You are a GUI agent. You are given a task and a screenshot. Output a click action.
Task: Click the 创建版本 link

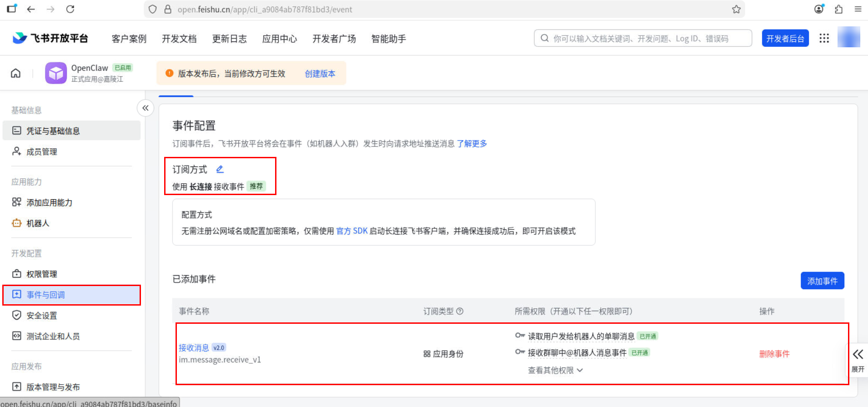tap(320, 74)
